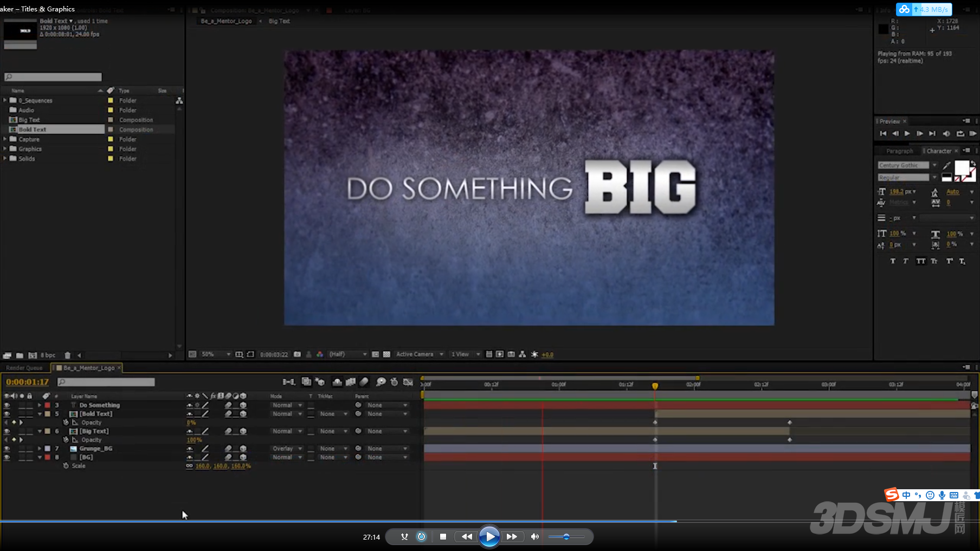Collapse the [Bold Text] layer properties
Image resolution: width=980 pixels, height=551 pixels.
coord(39,414)
